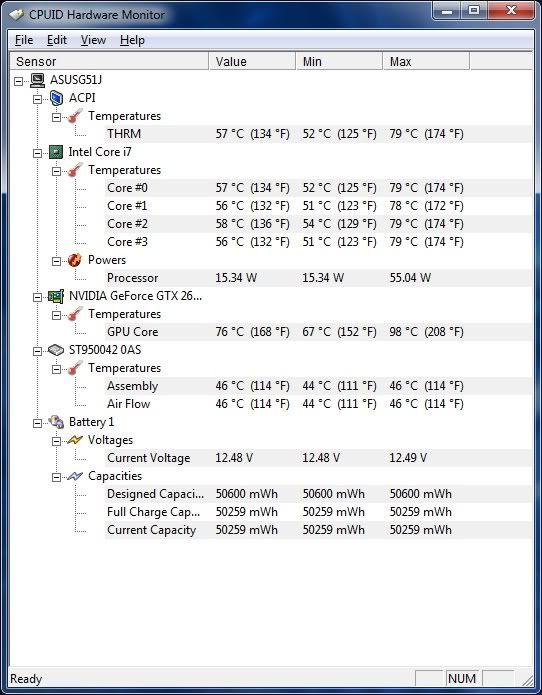Click the 67 °C GPU Core min value
The width and height of the screenshot is (542, 695).
point(339,332)
